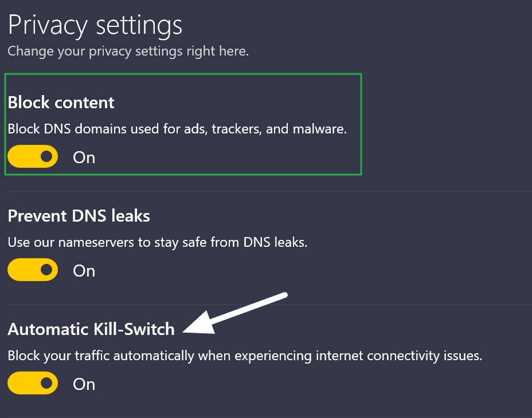Viewport: 532px width, 418px height.
Task: Select the 'On' text next to Prevent DNS leaks
Action: (x=84, y=270)
